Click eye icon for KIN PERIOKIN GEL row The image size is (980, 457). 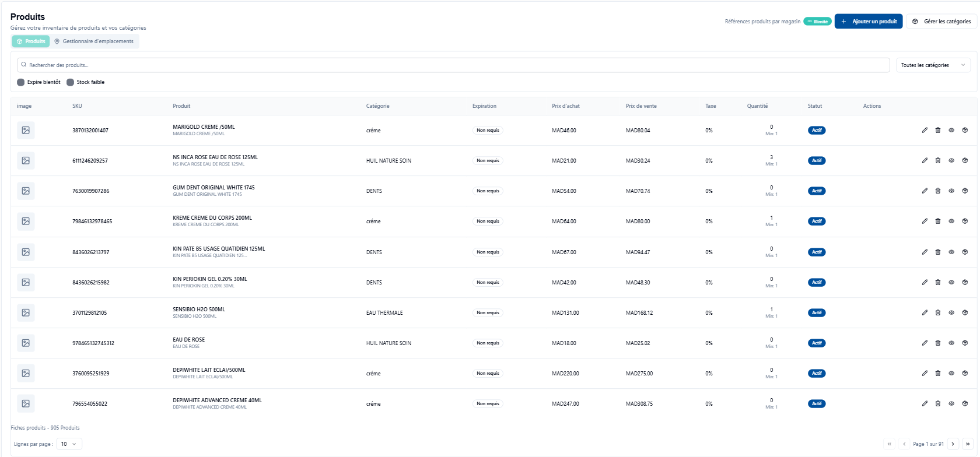pyautogui.click(x=951, y=283)
